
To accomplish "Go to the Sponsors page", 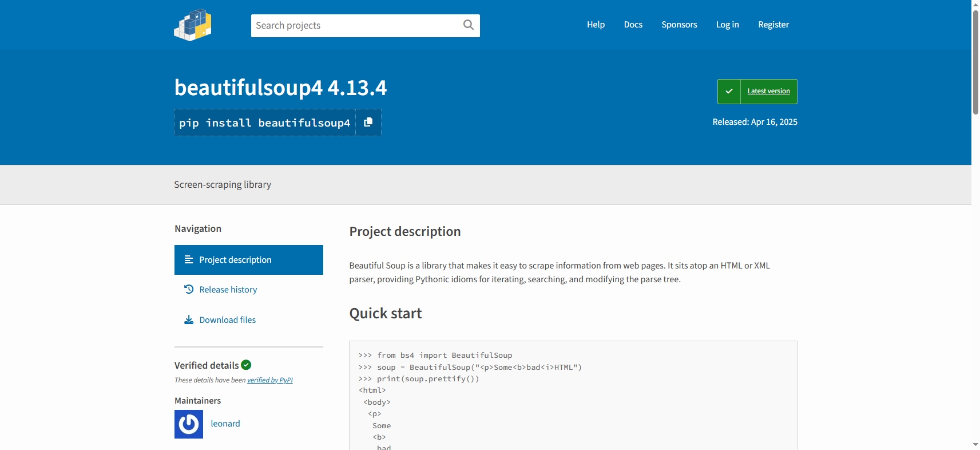I will point(679,25).
